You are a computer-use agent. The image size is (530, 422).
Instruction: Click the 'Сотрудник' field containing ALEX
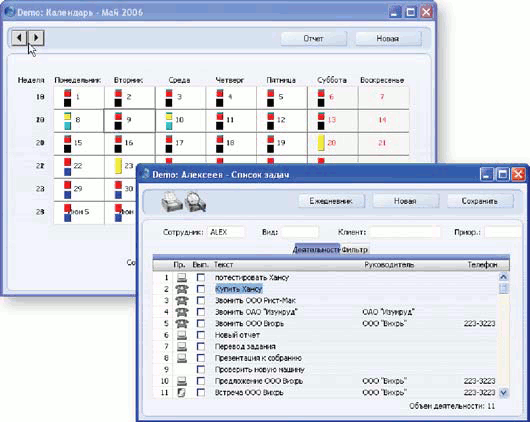(226, 232)
